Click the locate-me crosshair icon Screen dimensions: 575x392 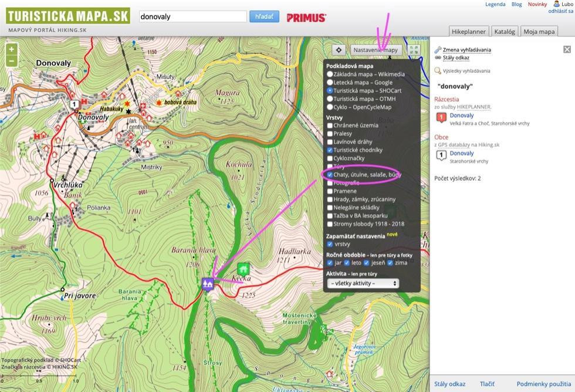[338, 50]
